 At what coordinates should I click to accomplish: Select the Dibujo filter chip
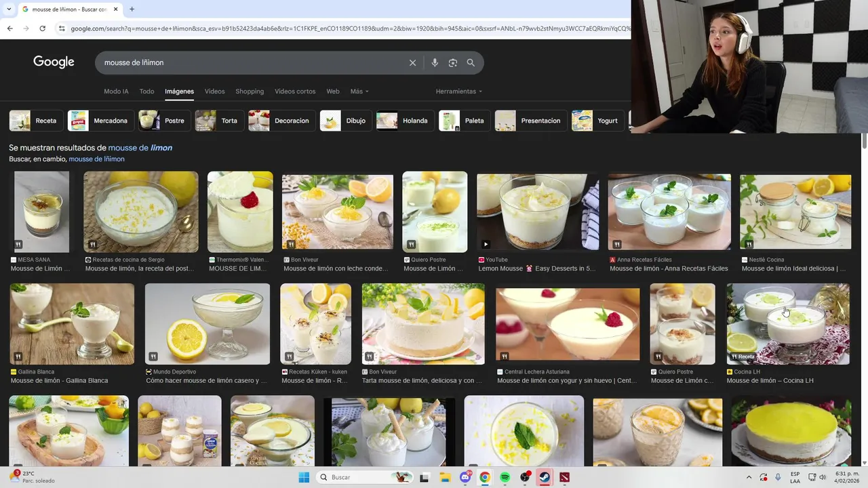click(346, 121)
